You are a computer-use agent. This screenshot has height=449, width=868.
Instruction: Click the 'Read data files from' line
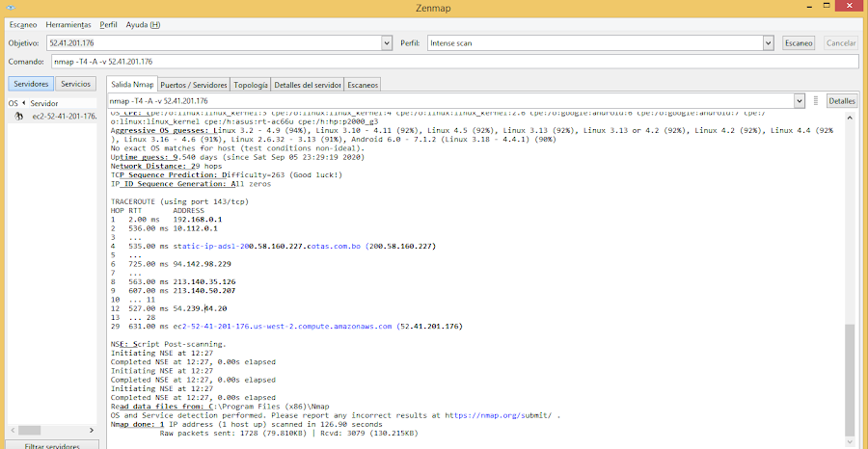[x=220, y=407]
